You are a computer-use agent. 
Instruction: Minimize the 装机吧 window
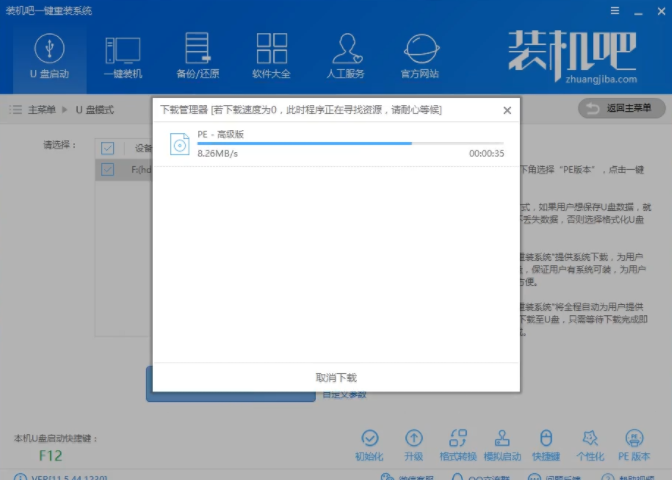coord(639,12)
